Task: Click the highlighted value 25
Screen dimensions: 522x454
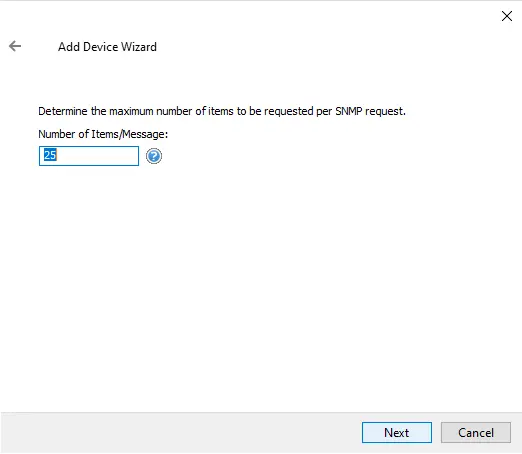Action: pos(50,155)
